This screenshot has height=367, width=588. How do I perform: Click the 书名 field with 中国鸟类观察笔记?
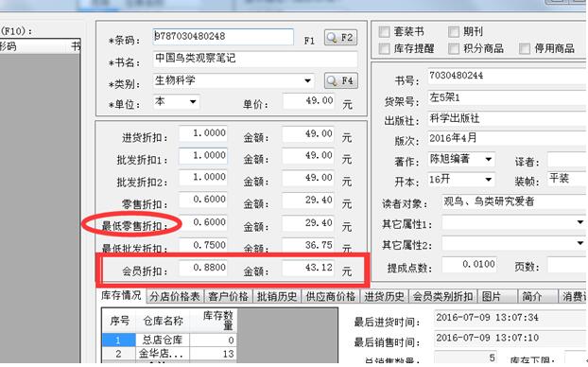(x=255, y=59)
